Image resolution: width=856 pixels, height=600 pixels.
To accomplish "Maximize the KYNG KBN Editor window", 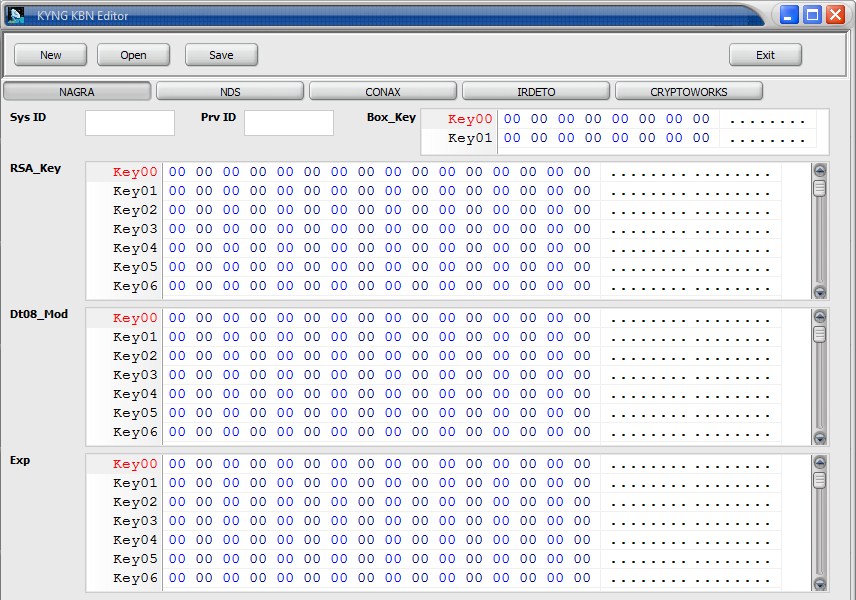I will click(x=812, y=15).
